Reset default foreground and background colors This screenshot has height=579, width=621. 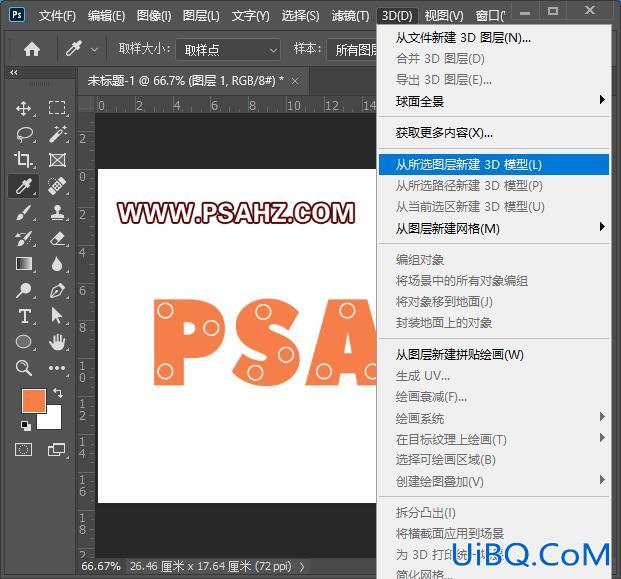26,426
